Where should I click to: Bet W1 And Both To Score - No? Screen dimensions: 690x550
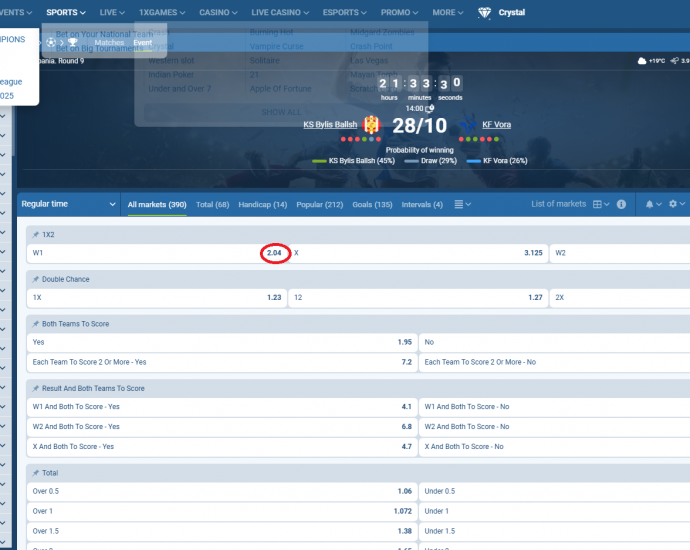tap(554, 407)
